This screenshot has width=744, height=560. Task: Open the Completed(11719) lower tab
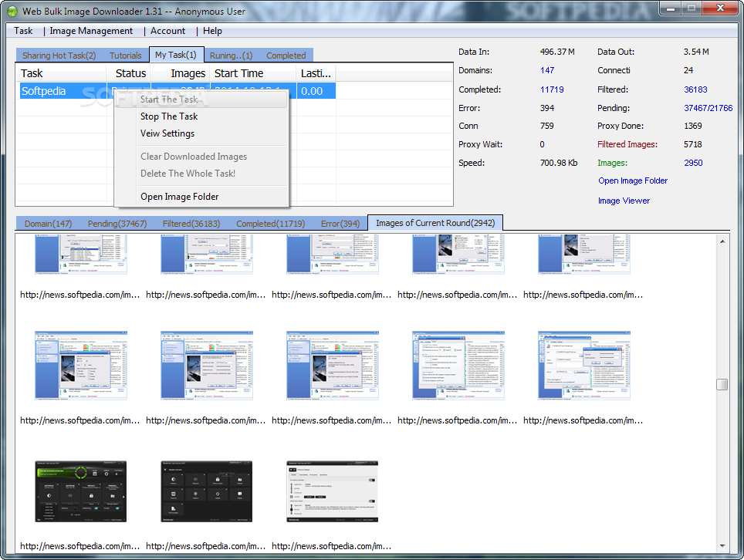click(x=270, y=224)
